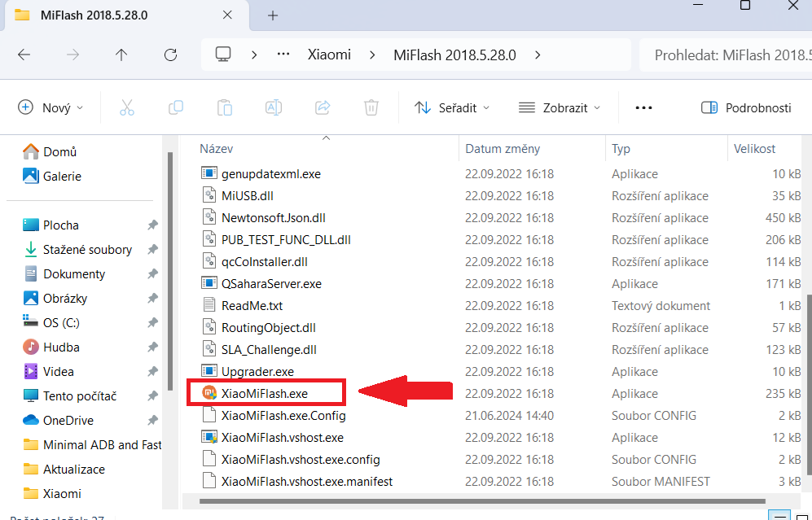Click the Share icon in toolbar
The height and width of the screenshot is (520, 812).
click(x=322, y=107)
